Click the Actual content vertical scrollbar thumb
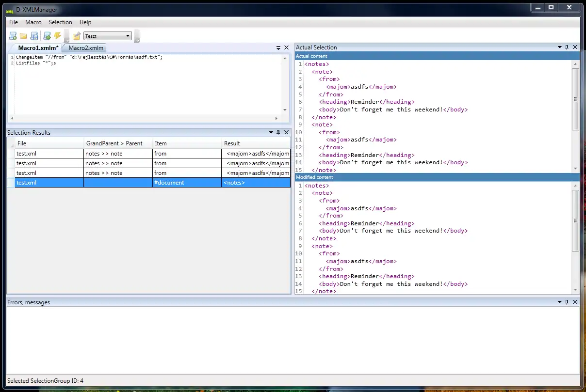586x392 pixels. (x=575, y=99)
